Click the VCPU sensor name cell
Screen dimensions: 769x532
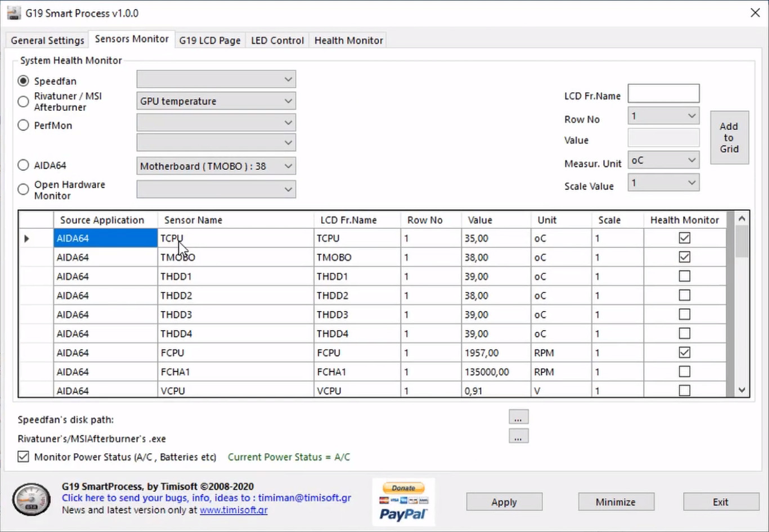(236, 390)
